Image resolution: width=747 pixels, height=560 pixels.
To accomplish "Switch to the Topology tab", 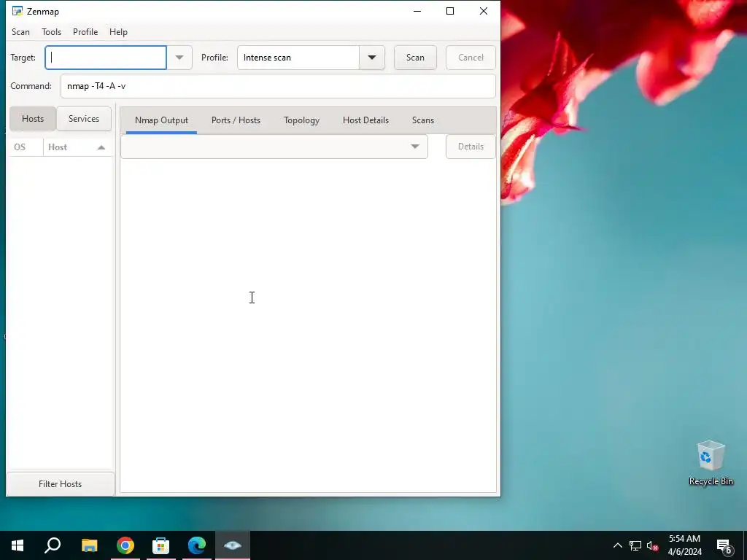I will 301,120.
